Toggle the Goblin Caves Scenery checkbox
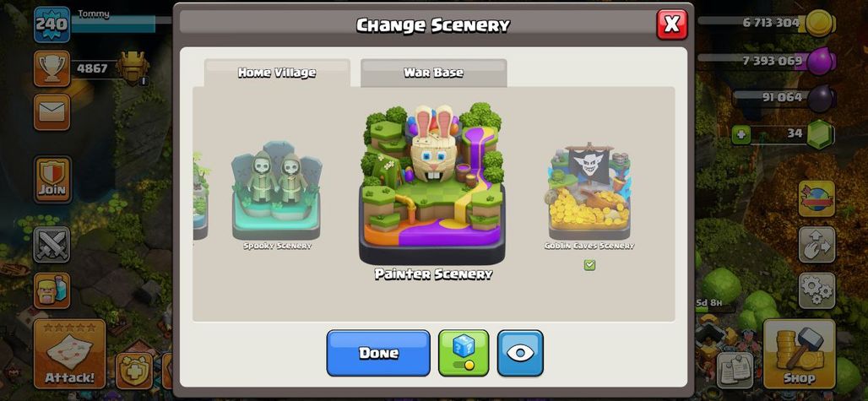Viewport: 868px width, 401px height. [589, 265]
